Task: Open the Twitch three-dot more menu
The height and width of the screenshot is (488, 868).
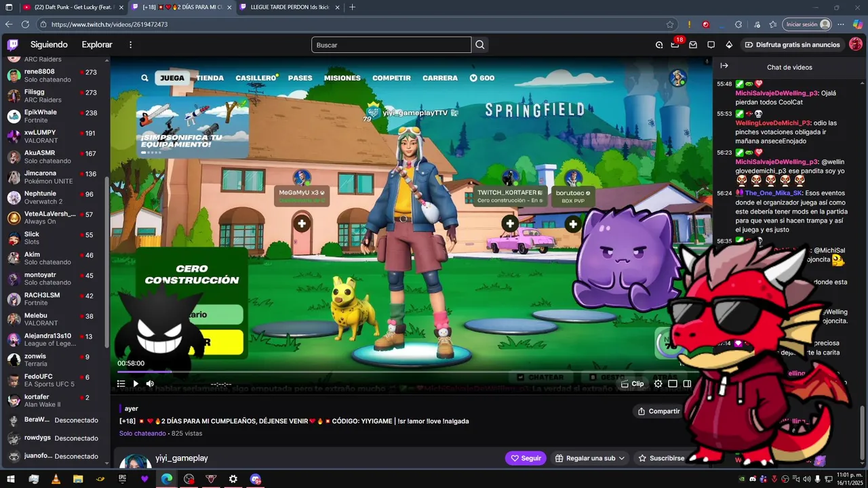Action: point(131,45)
